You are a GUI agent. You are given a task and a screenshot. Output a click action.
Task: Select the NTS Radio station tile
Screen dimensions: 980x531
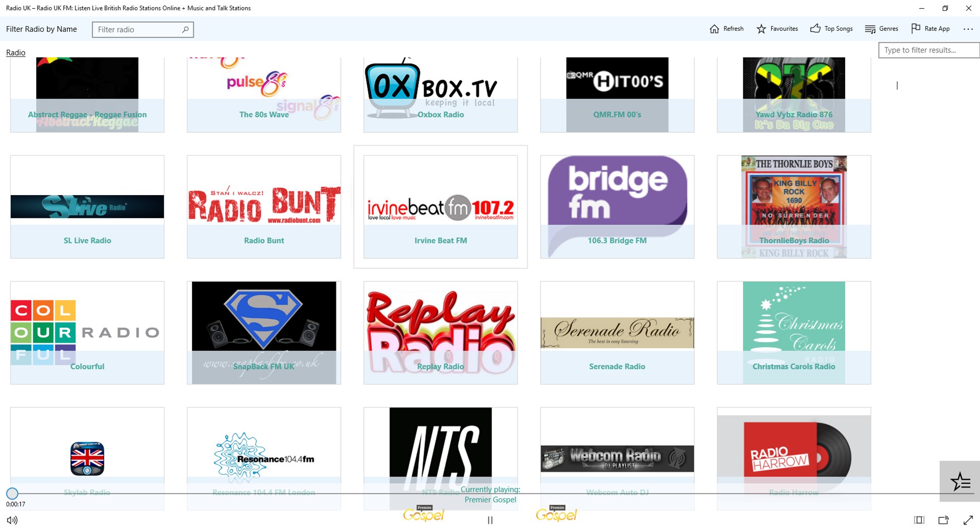(440, 458)
